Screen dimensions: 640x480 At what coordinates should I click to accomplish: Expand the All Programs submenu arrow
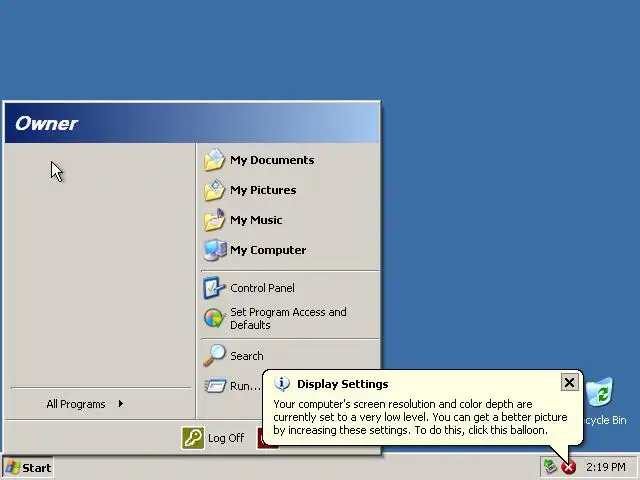pyautogui.click(x=121, y=404)
